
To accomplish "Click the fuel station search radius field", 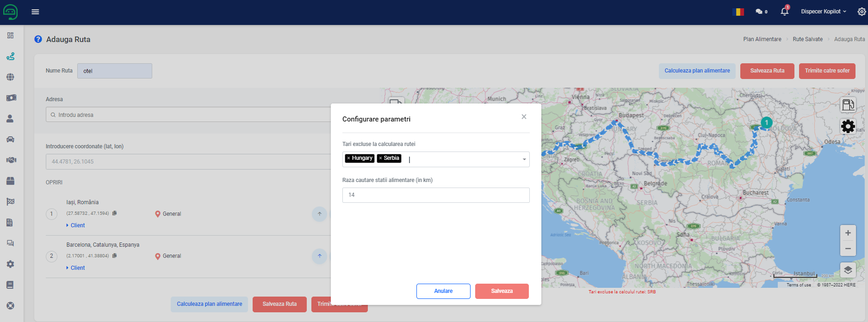I will (x=435, y=195).
